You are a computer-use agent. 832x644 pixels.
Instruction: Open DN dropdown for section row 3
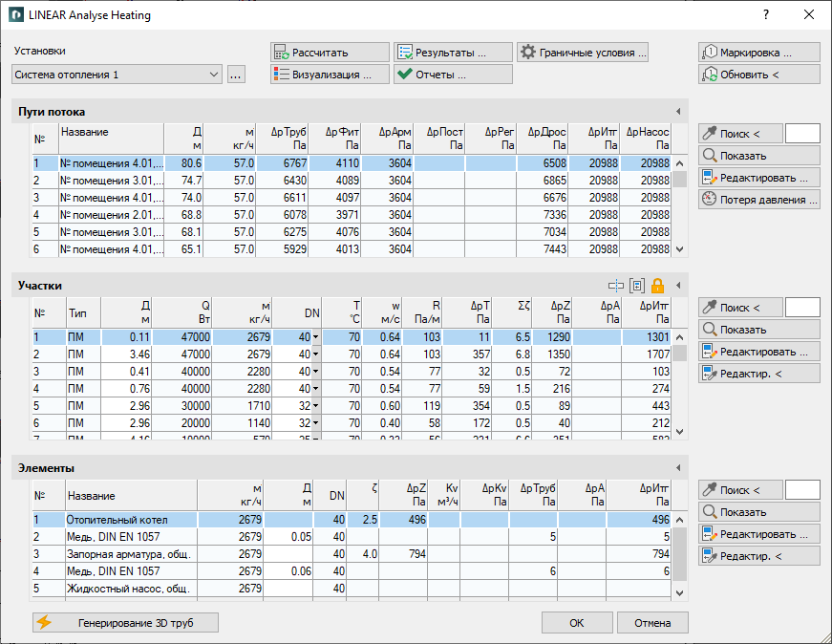pos(316,372)
